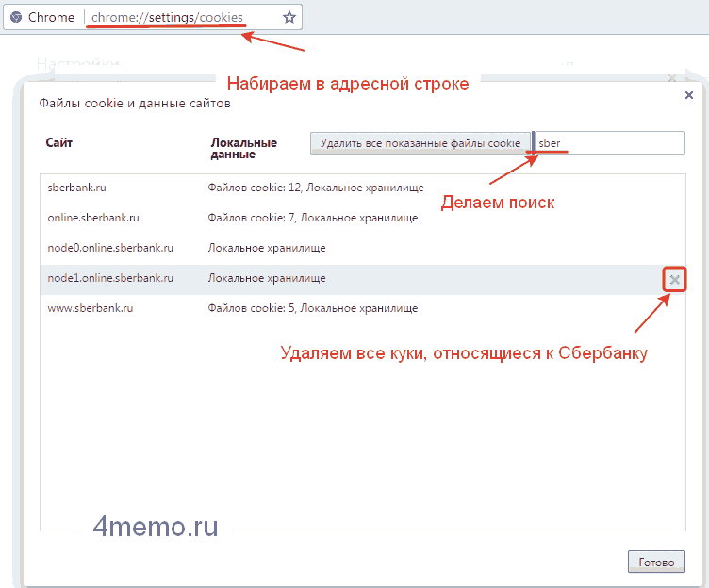The width and height of the screenshot is (709, 588).
Task: Click 'Локальное хранилище' in node0.online.sberbank.ru row
Action: (x=266, y=248)
